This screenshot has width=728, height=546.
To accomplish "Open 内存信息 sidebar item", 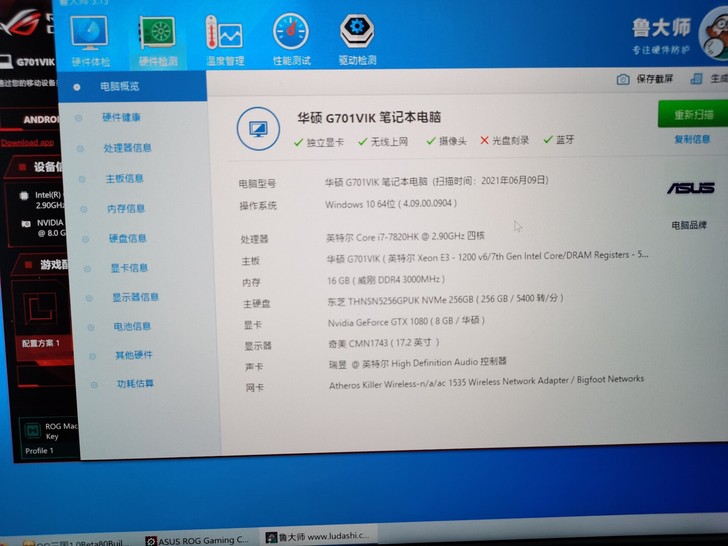I will 126,208.
